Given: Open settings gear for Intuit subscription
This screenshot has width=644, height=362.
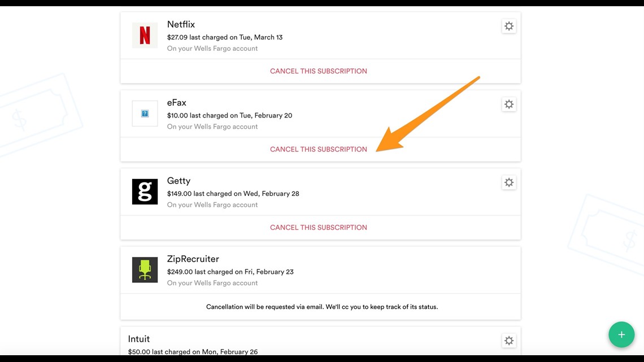Looking at the screenshot, I should click(509, 341).
